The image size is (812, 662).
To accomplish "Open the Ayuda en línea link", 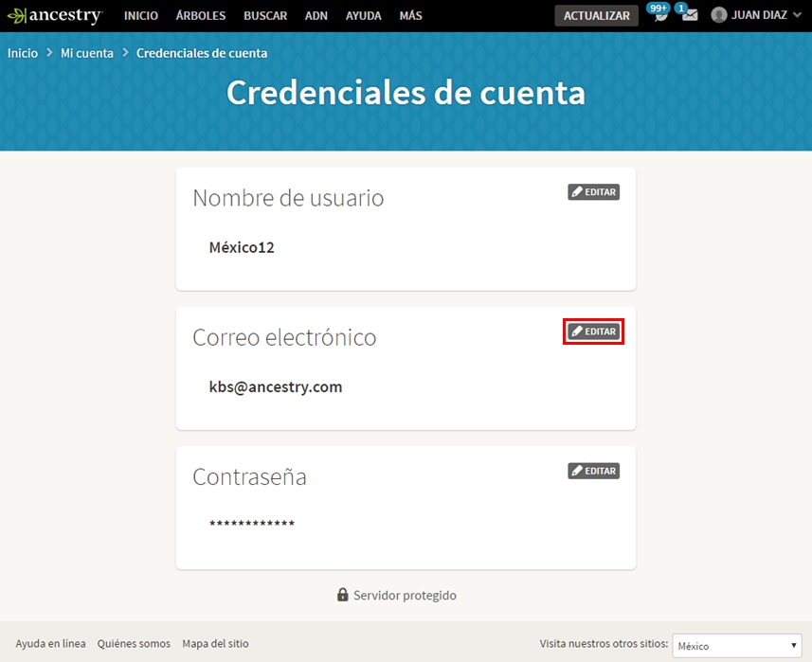I will point(50,643).
